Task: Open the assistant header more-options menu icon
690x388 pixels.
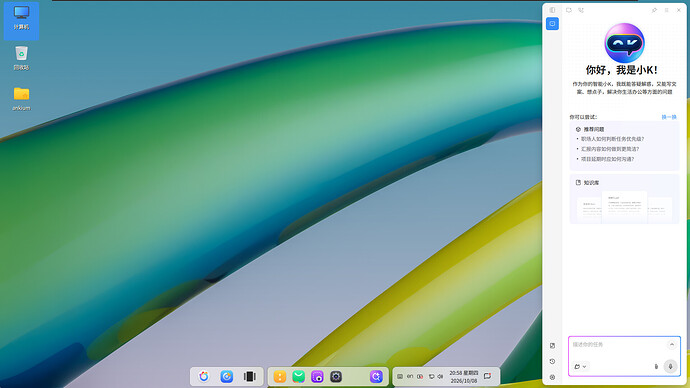Action: (x=666, y=10)
